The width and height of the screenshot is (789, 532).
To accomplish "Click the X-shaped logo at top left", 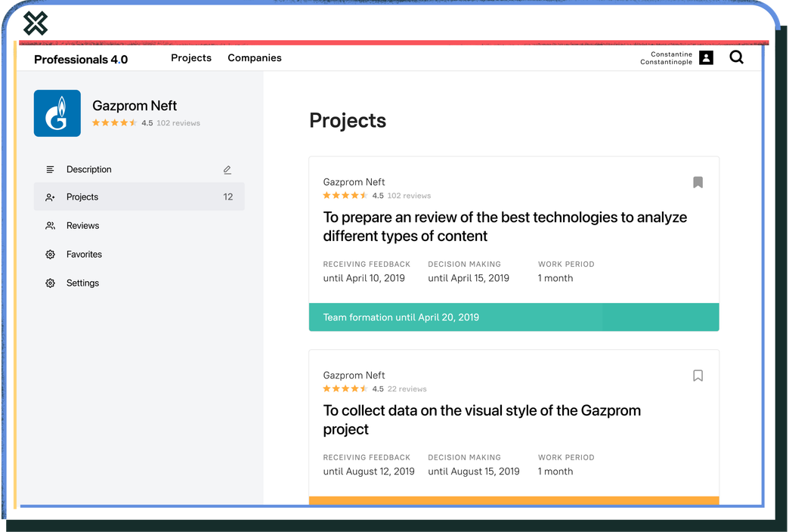I will click(36, 23).
